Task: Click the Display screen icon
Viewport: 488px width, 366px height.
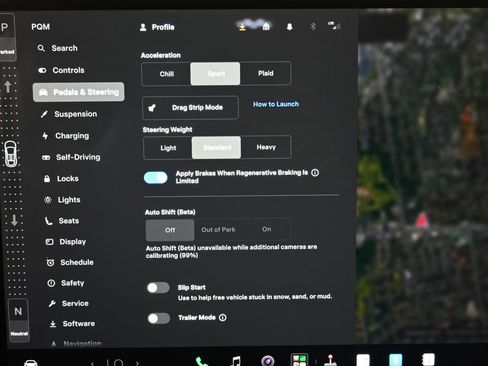Action: click(49, 242)
